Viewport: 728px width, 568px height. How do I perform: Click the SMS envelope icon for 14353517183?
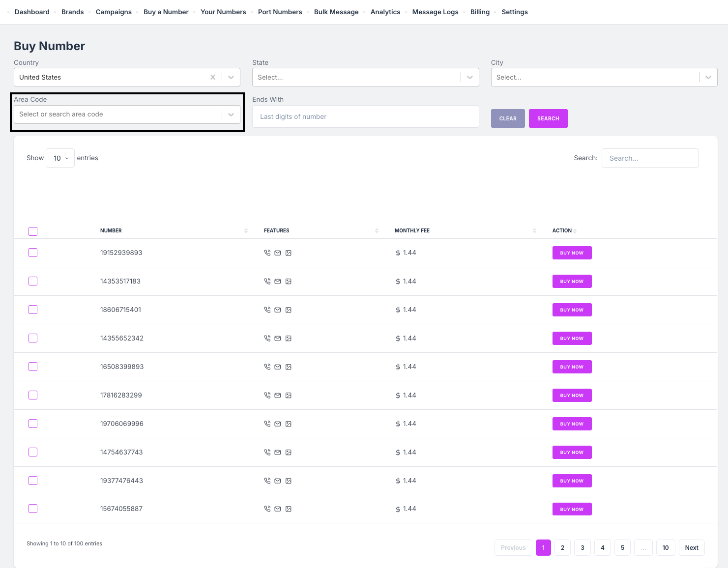278,282
